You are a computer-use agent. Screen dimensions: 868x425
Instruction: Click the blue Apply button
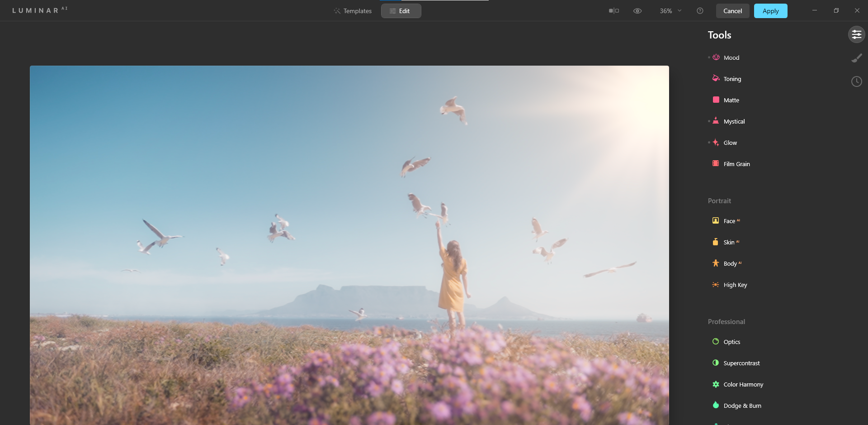[x=770, y=11]
